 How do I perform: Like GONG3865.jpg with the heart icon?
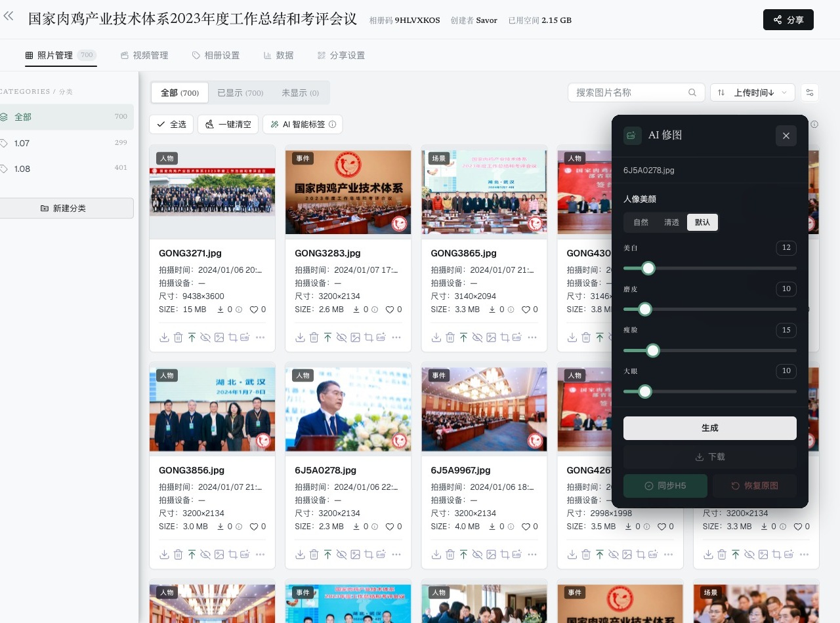(x=525, y=310)
